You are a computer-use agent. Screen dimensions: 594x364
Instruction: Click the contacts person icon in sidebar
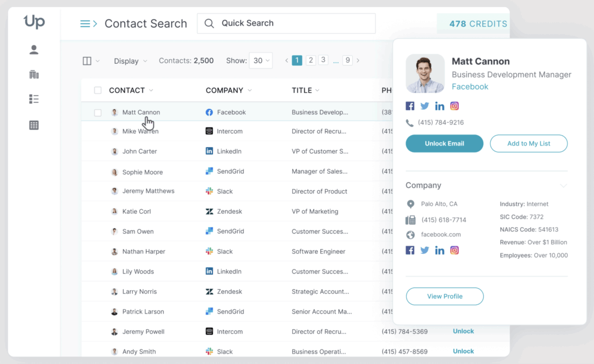[34, 50]
